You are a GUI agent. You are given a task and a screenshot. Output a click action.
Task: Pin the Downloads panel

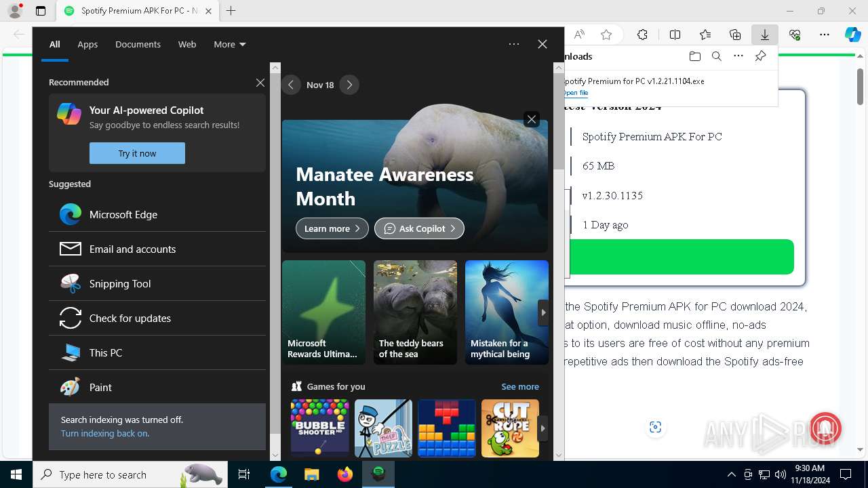760,56
